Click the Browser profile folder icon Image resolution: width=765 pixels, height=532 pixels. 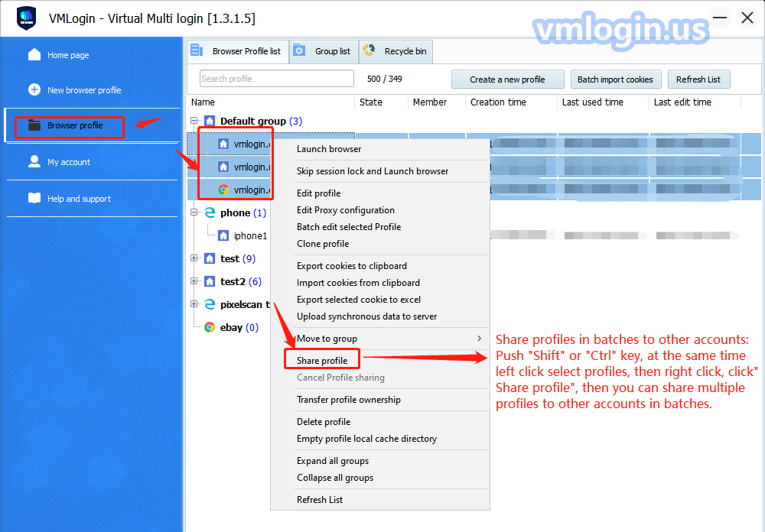[34, 125]
